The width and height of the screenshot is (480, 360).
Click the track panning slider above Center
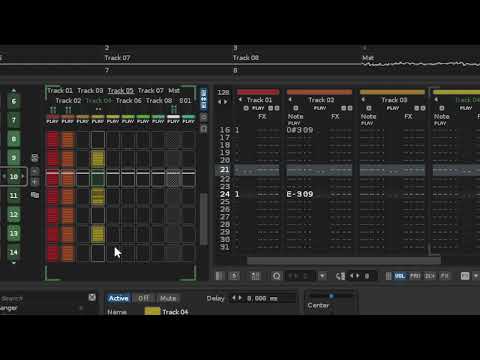[332, 296]
